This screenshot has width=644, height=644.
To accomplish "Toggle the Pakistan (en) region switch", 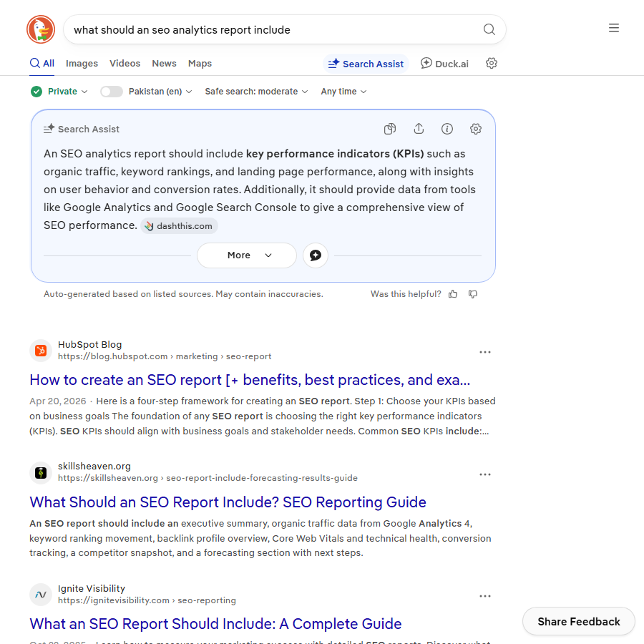I will click(x=112, y=92).
